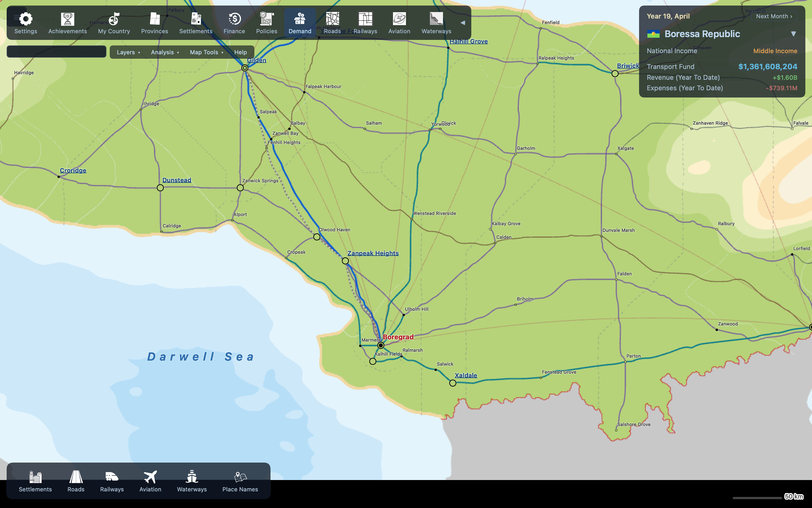The image size is (812, 508).
Task: Click the Olwood Haven settlement marker
Action: [x=316, y=237]
